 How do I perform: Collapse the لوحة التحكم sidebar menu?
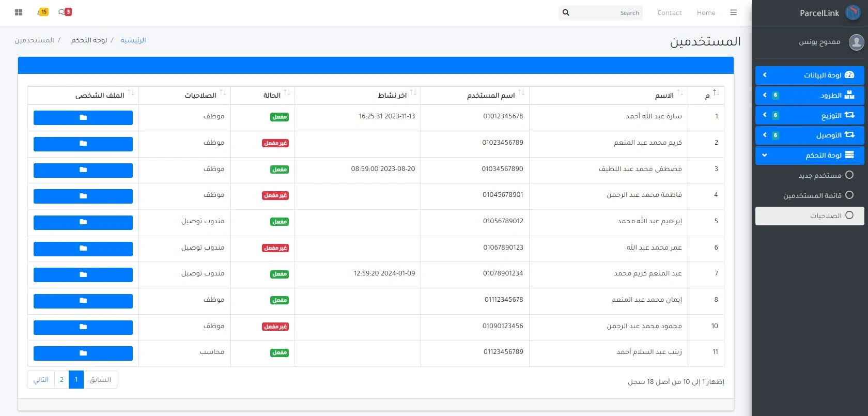[810, 155]
